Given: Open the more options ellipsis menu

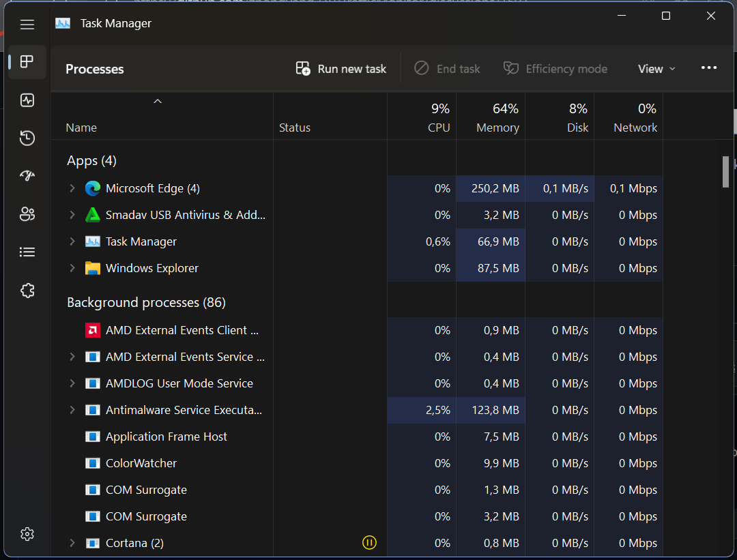Looking at the screenshot, I should (x=709, y=68).
